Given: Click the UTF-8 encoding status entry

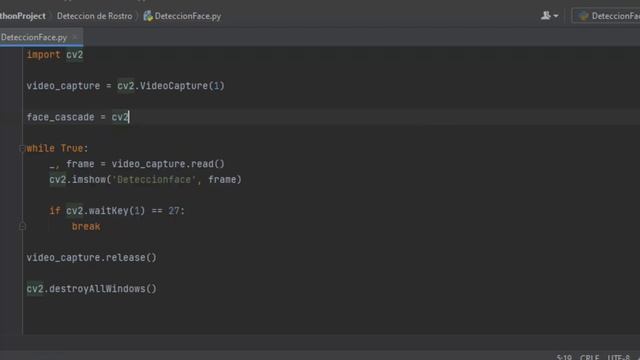Looking at the screenshot, I should [618, 357].
